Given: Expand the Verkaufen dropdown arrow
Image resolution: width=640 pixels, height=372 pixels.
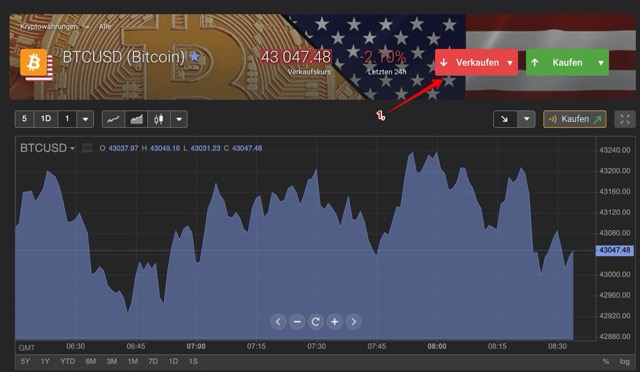Looking at the screenshot, I should pos(510,62).
